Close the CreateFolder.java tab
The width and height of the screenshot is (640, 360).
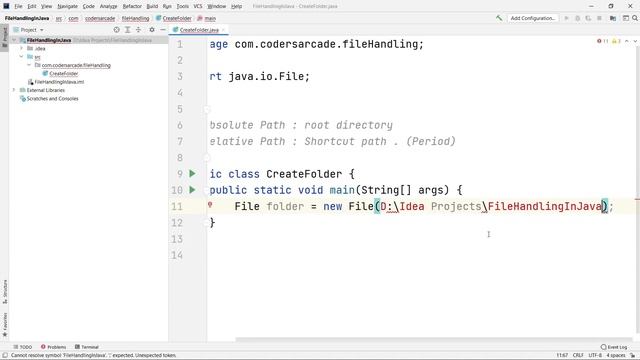tap(224, 30)
